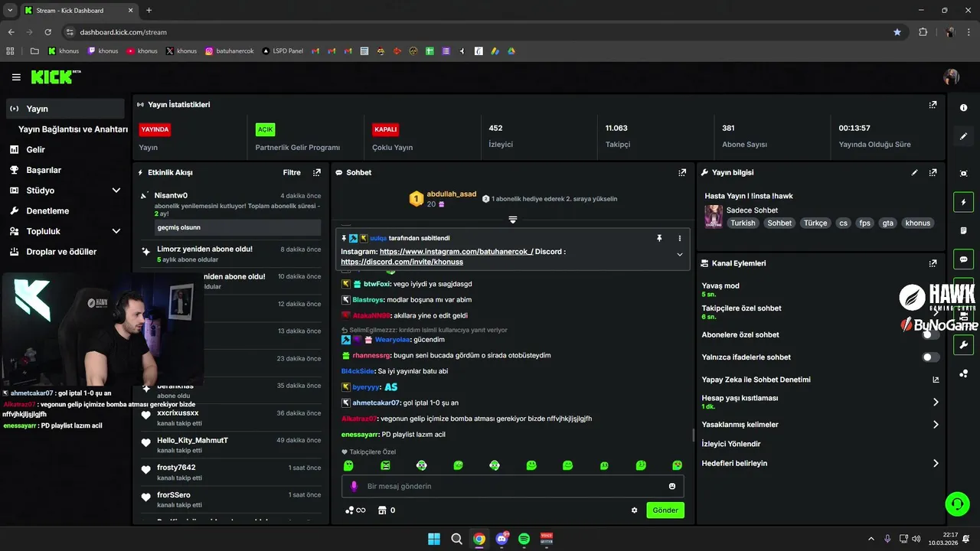Click the wrench icon in right sidebar
Image resolution: width=980 pixels, height=551 pixels.
coord(964,345)
